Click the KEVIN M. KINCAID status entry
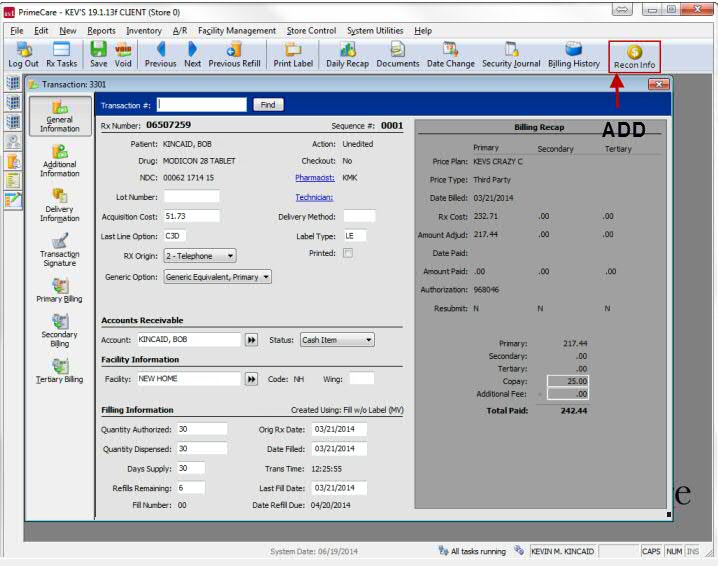This screenshot has height=566, width=718. (563, 551)
